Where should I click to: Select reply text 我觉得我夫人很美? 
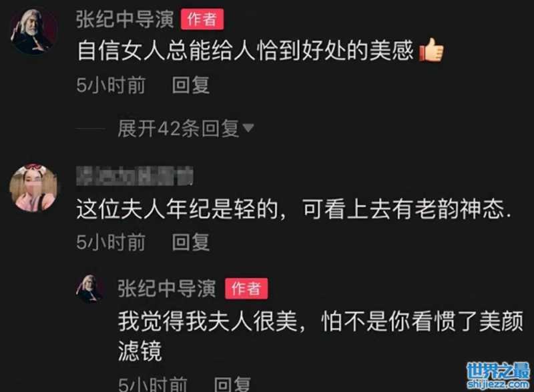pos(208,321)
